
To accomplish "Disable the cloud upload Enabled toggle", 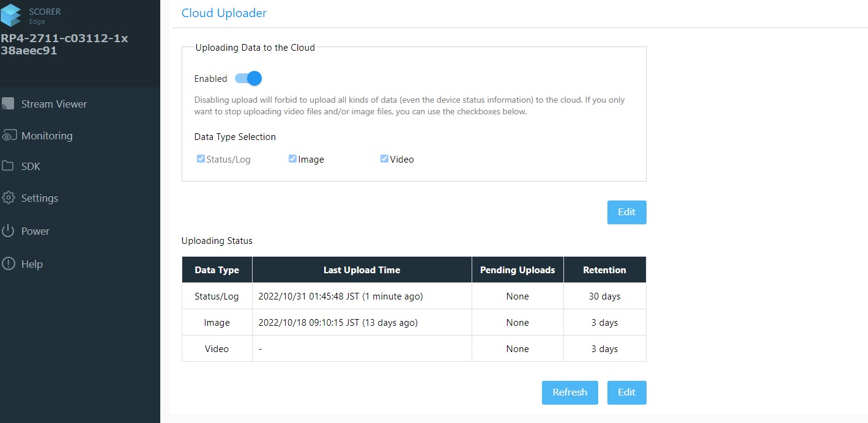I will pos(248,78).
